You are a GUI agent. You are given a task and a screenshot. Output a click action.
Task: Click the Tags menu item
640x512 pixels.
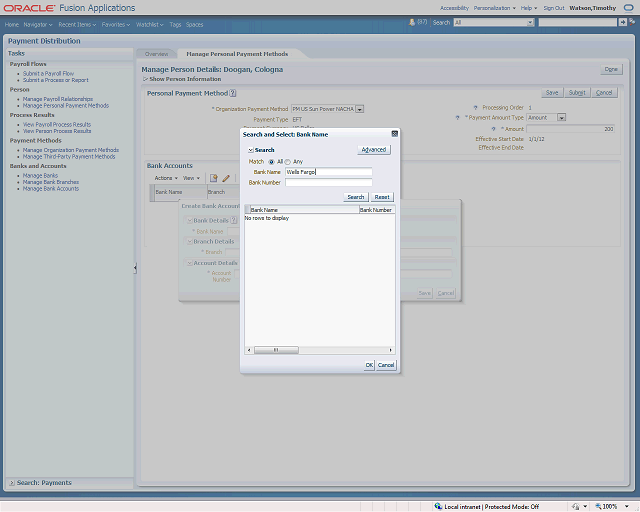(175, 24)
